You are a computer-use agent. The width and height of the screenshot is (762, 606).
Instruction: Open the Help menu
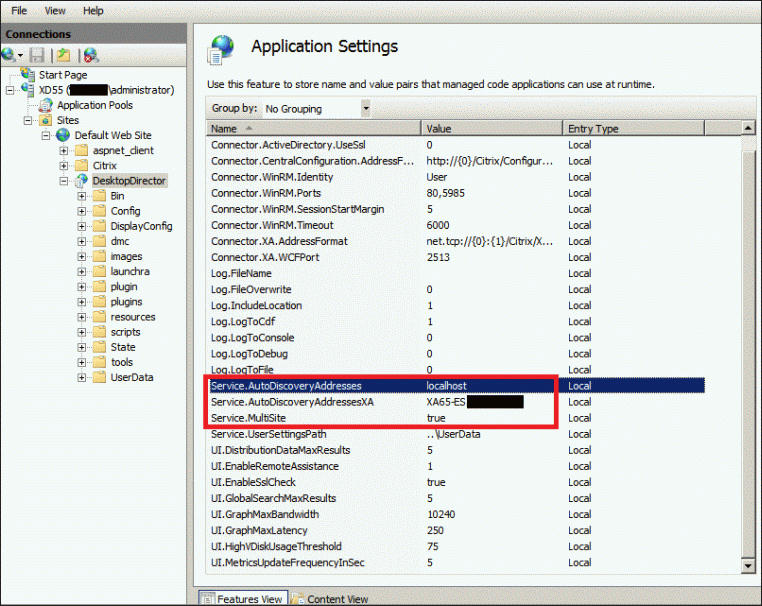93,11
